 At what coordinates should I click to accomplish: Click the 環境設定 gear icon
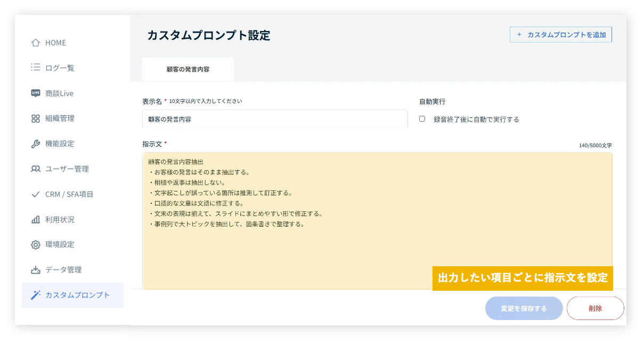[36, 245]
